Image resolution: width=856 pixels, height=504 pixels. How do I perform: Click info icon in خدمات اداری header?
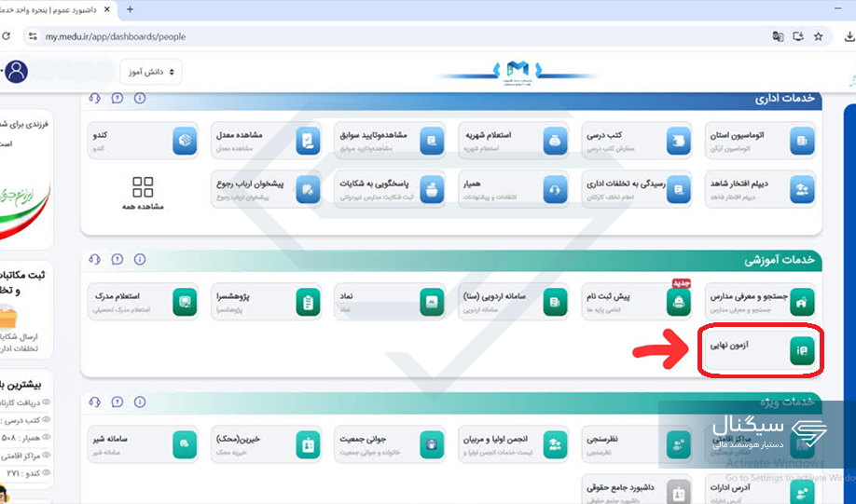[x=140, y=98]
